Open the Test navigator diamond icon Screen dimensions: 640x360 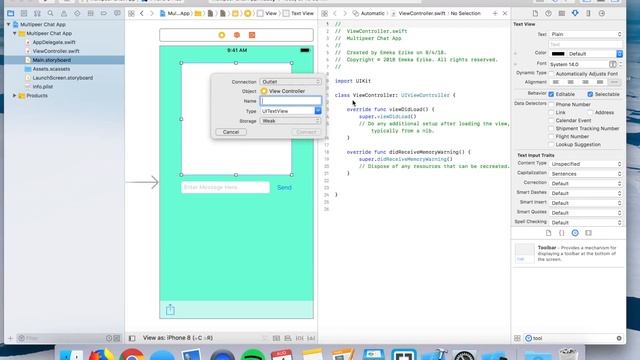[77, 13]
